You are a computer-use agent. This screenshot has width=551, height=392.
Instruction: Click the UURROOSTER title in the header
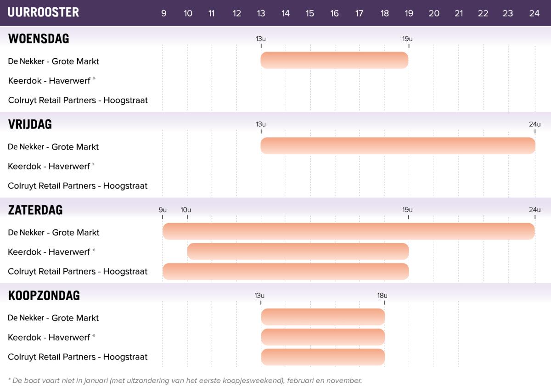pyautogui.click(x=43, y=12)
